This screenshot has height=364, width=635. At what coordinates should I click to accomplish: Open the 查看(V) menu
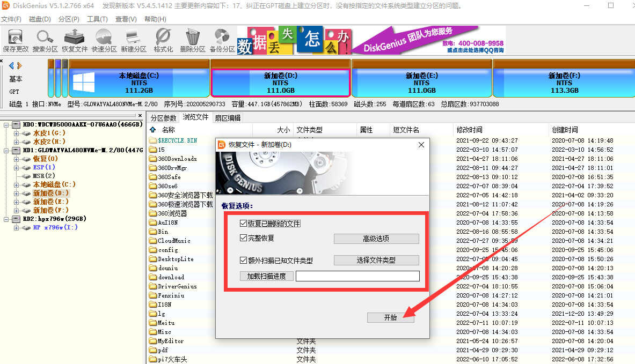pos(126,19)
